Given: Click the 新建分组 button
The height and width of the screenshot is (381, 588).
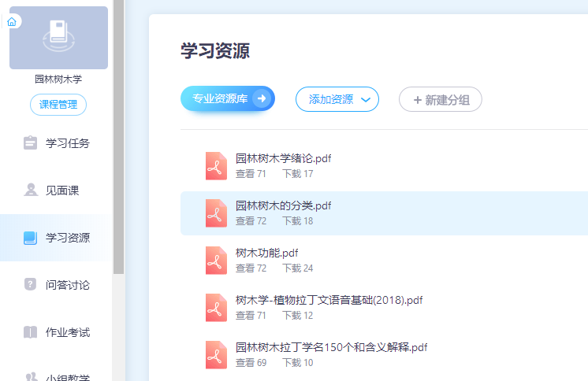Looking at the screenshot, I should [x=440, y=99].
